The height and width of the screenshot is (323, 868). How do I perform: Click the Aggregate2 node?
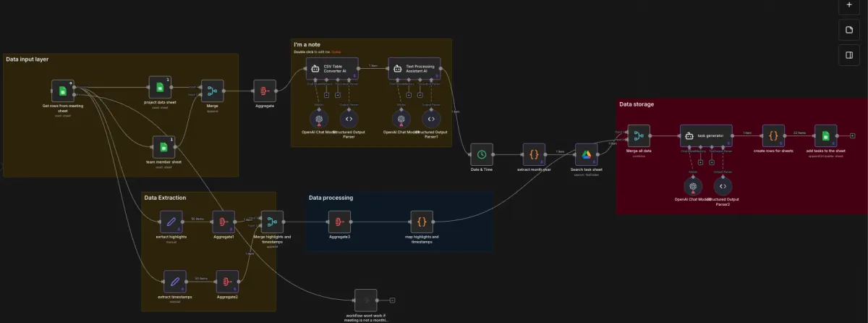point(228,281)
